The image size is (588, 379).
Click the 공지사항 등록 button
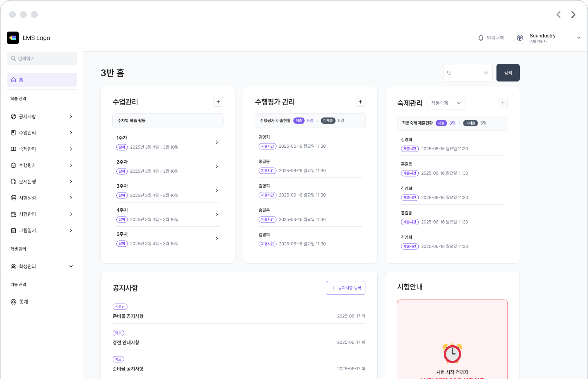pos(345,288)
